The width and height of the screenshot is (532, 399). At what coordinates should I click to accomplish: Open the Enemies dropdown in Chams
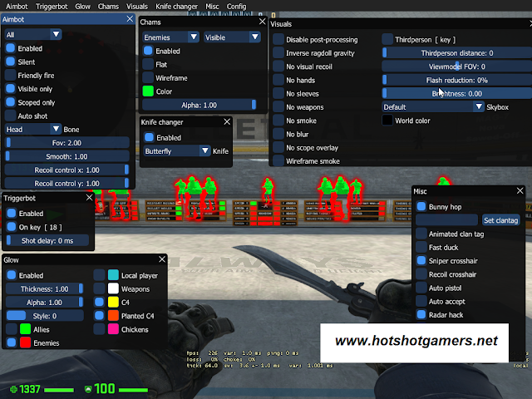[170, 37]
